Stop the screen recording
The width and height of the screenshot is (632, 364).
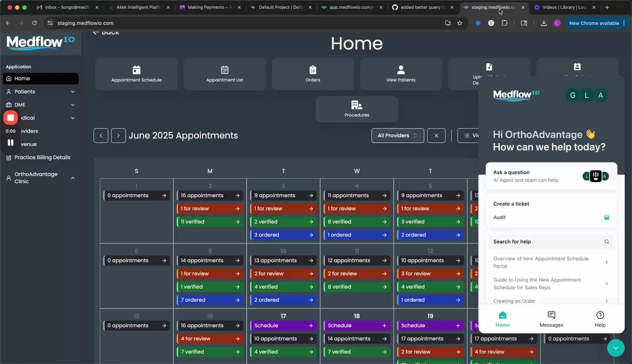point(10,118)
